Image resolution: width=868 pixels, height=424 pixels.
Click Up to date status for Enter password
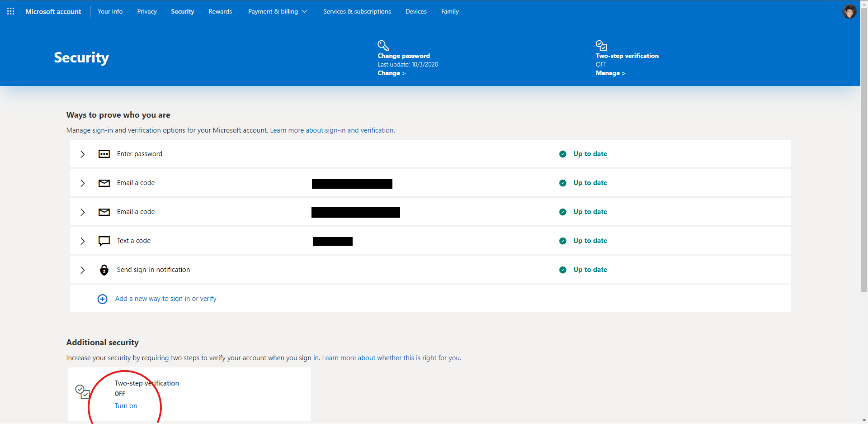[590, 154]
